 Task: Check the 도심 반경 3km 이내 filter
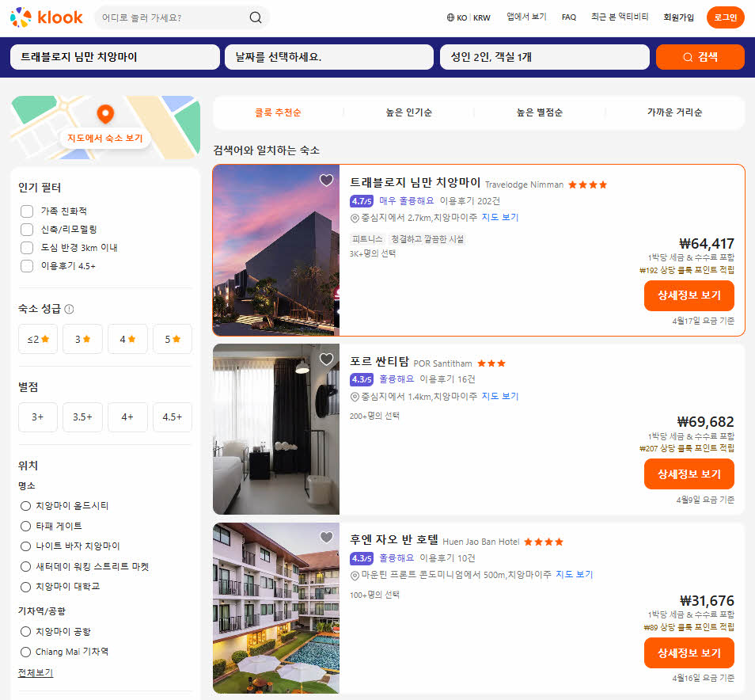click(x=27, y=248)
